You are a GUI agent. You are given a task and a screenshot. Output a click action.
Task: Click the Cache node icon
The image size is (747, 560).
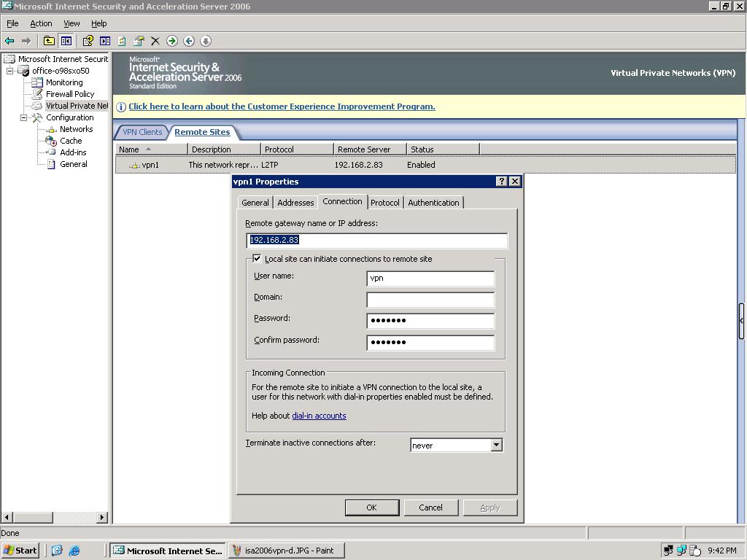(51, 141)
